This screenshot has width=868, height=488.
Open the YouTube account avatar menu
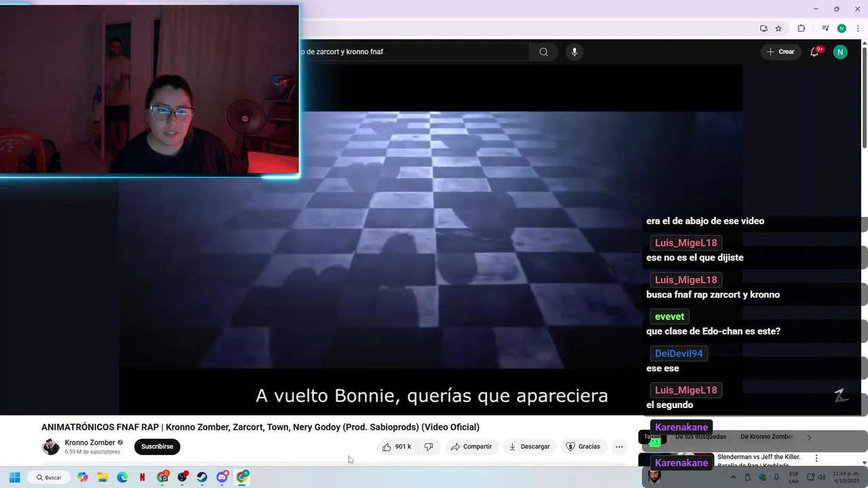(840, 52)
